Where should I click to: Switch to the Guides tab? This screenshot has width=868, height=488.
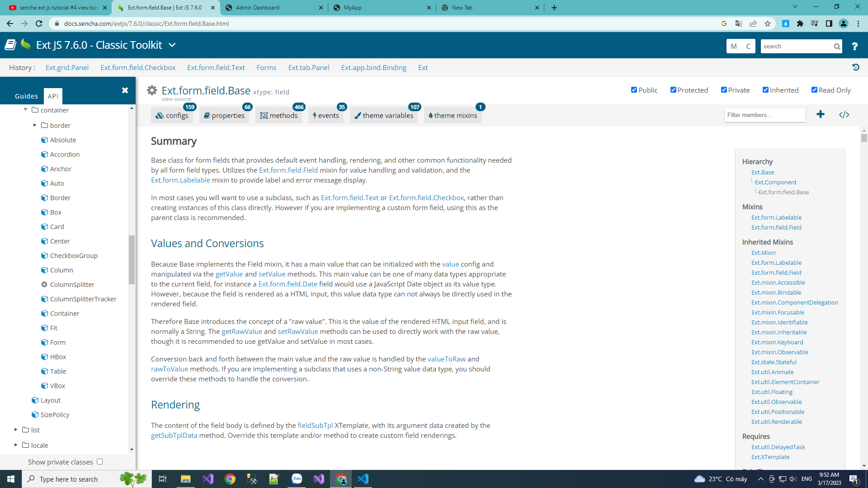[26, 96]
